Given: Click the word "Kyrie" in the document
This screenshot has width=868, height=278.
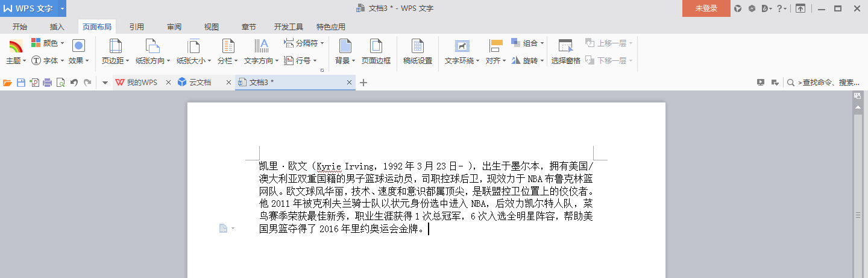Looking at the screenshot, I should [329, 166].
